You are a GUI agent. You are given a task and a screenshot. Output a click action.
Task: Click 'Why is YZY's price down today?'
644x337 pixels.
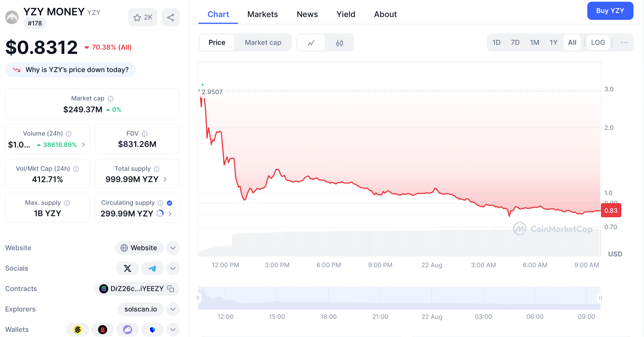(70, 70)
